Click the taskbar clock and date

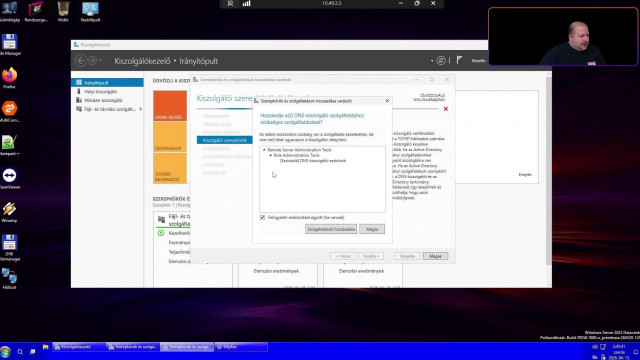[619, 352]
